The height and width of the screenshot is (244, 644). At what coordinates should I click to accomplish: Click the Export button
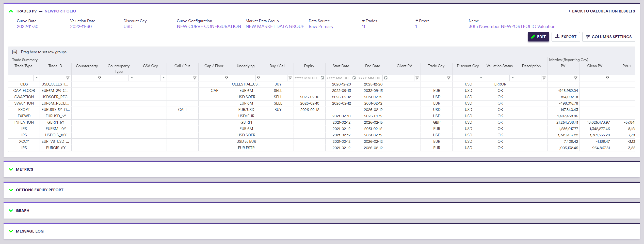pyautogui.click(x=566, y=37)
